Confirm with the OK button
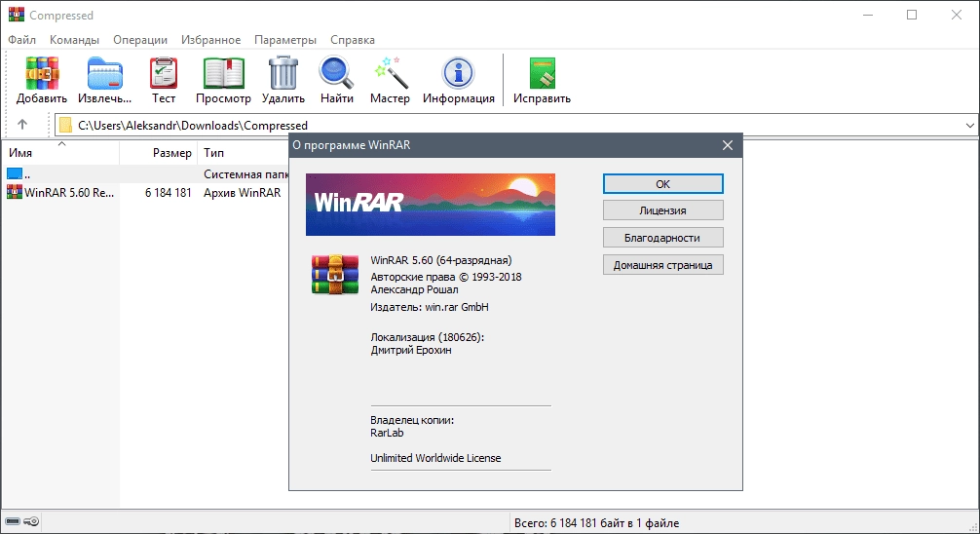Viewport: 980px width, 534px height. [663, 184]
